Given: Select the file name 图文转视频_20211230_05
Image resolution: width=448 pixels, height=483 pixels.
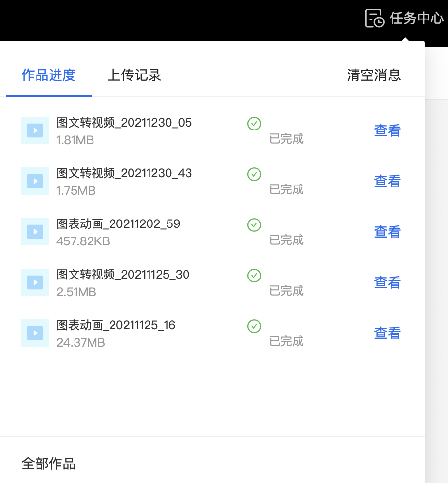Looking at the screenshot, I should pos(124,123).
